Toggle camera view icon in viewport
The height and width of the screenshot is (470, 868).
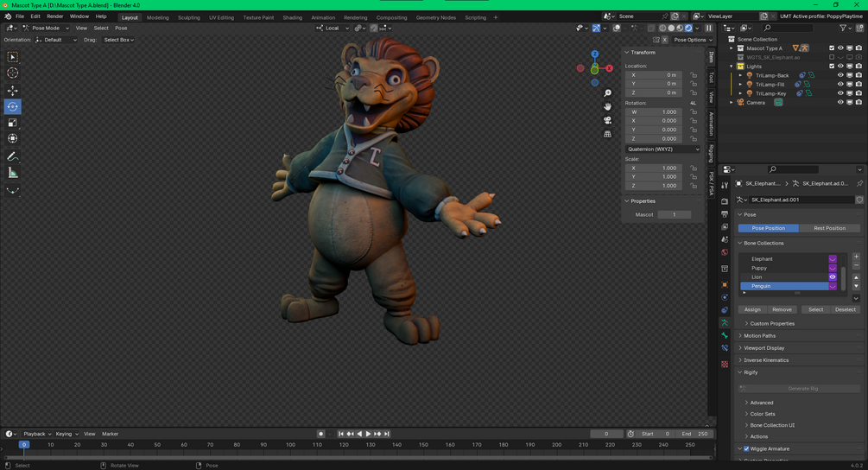[607, 120]
